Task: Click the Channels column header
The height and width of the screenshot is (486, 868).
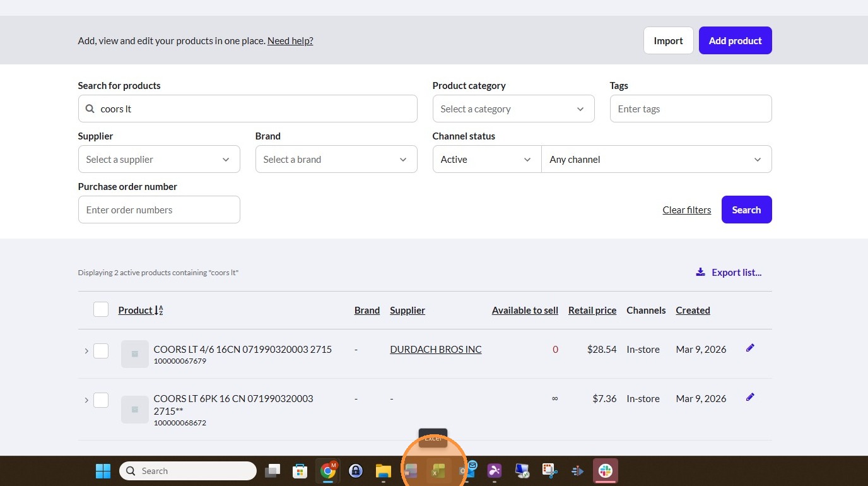Action: click(646, 310)
